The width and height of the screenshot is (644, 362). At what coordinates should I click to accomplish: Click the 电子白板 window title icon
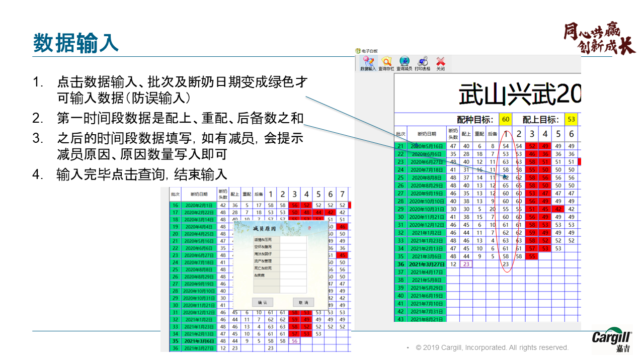[358, 51]
